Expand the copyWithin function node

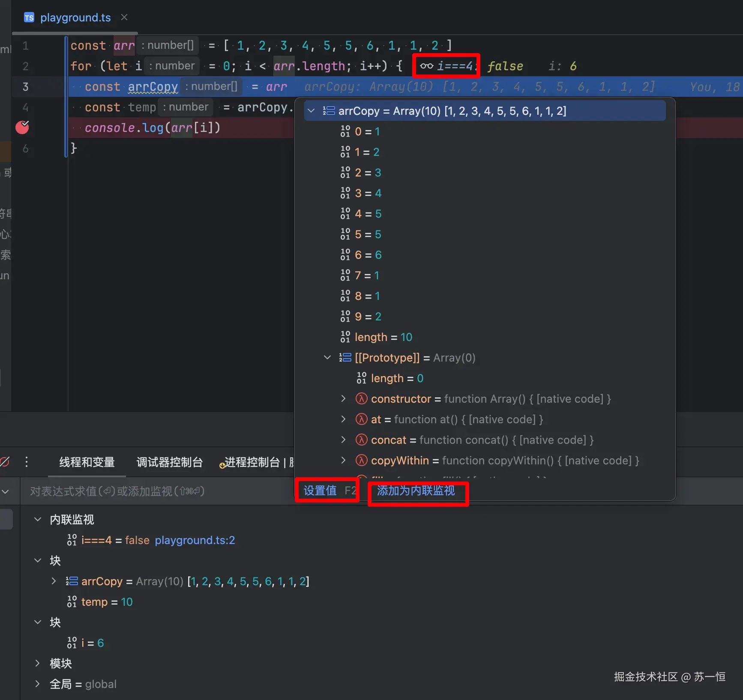pyautogui.click(x=343, y=461)
